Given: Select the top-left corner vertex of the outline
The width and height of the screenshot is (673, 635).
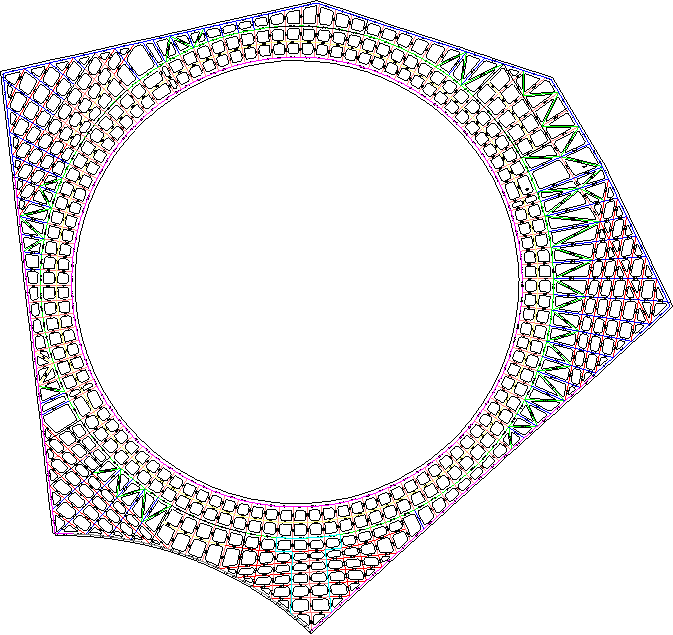Looking at the screenshot, I should pyautogui.click(x=4, y=73).
